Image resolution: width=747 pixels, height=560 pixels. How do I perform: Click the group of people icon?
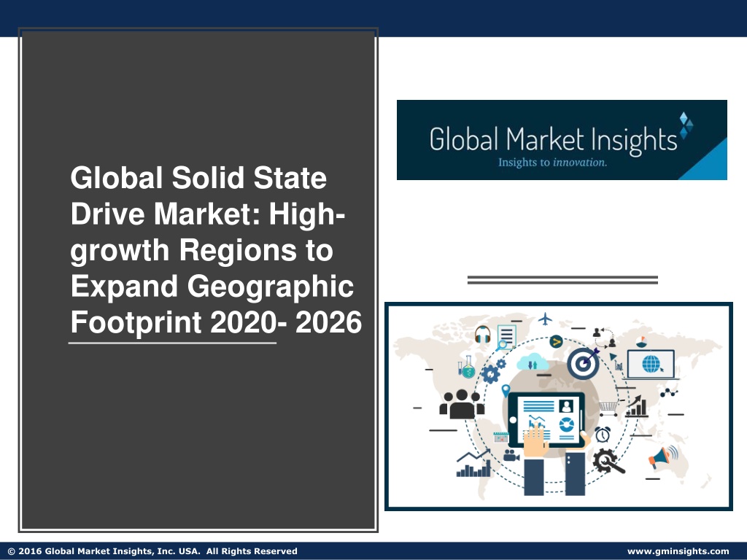click(x=462, y=404)
